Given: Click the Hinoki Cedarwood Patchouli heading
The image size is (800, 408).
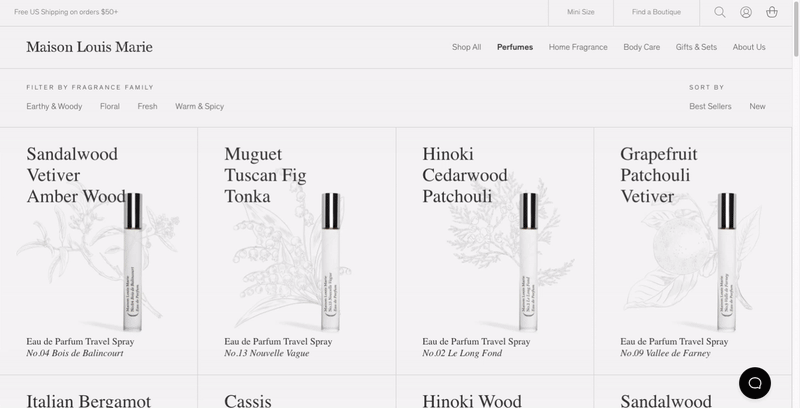Looking at the screenshot, I should (465, 175).
